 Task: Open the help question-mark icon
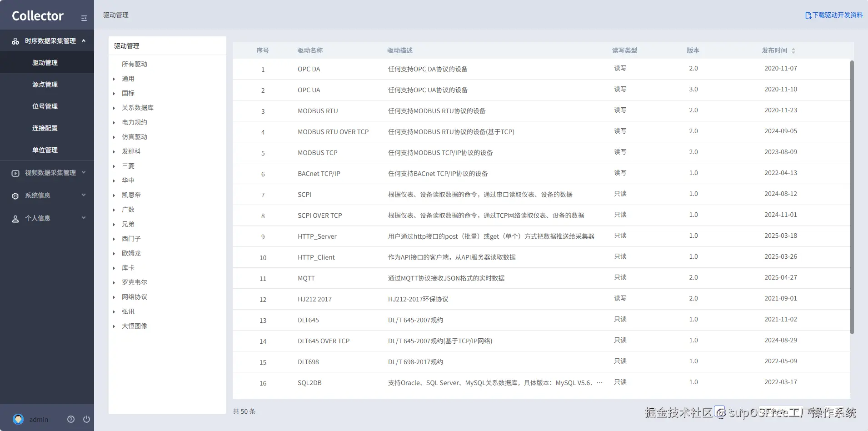[71, 419]
